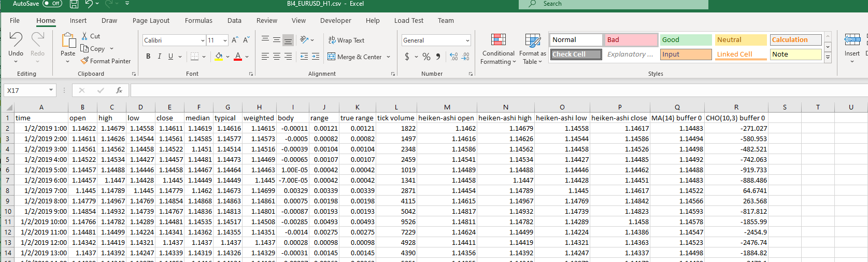
Task: Click Increase Decimal icon
Action: (x=453, y=56)
